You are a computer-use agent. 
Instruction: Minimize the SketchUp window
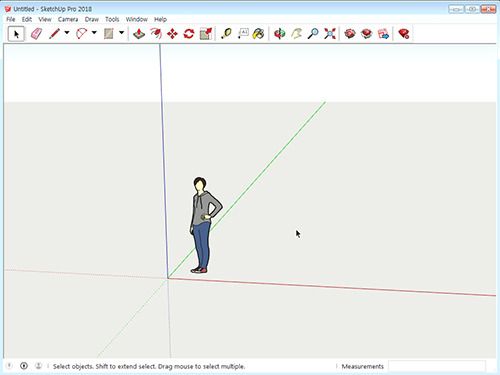(x=456, y=9)
